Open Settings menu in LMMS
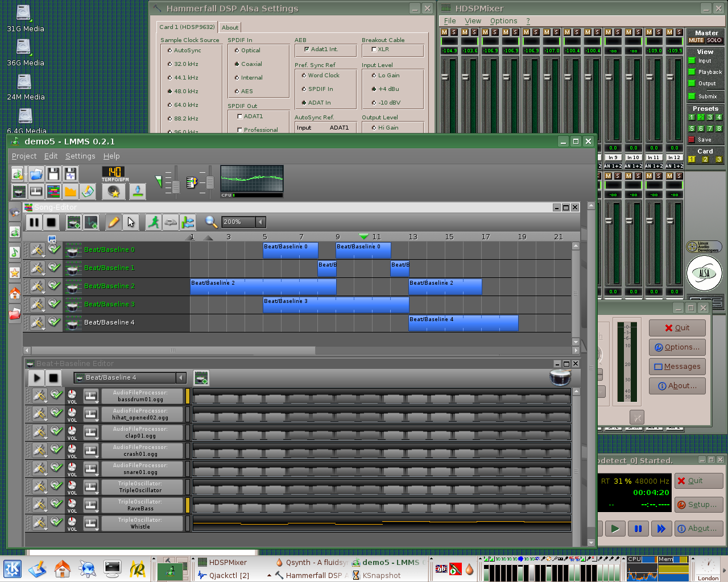Image resolution: width=728 pixels, height=582 pixels. click(80, 156)
